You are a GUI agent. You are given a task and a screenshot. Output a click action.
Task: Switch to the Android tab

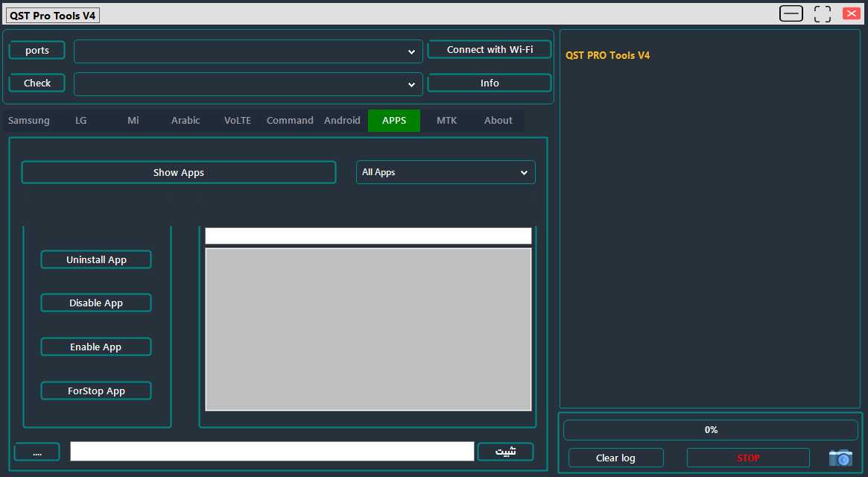(x=342, y=120)
